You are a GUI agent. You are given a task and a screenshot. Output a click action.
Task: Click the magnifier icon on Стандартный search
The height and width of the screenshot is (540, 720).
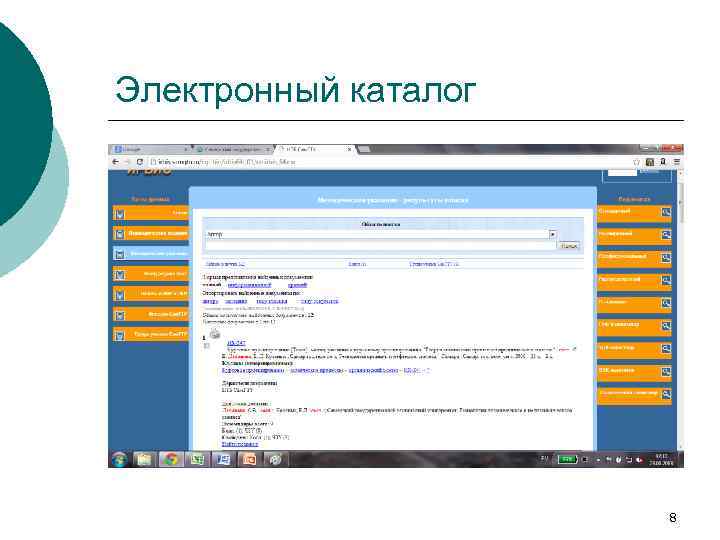point(666,212)
